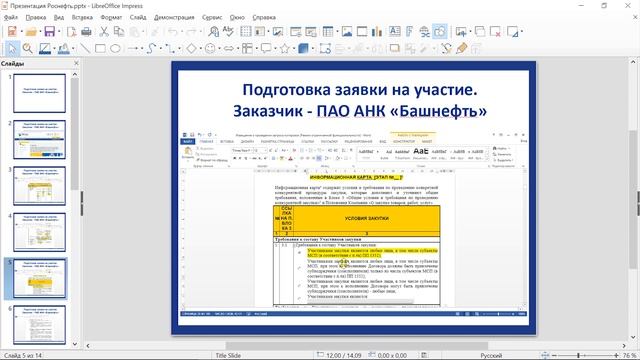This screenshot has height=360, width=640.
Task: Click the Save diskette icon
Action: pyautogui.click(x=49, y=31)
